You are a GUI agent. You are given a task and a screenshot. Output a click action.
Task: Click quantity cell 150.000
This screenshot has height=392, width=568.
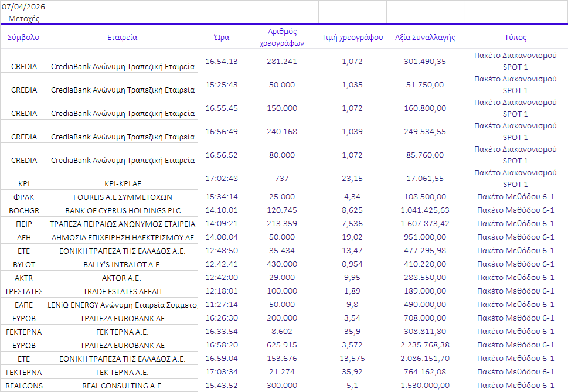click(x=282, y=108)
